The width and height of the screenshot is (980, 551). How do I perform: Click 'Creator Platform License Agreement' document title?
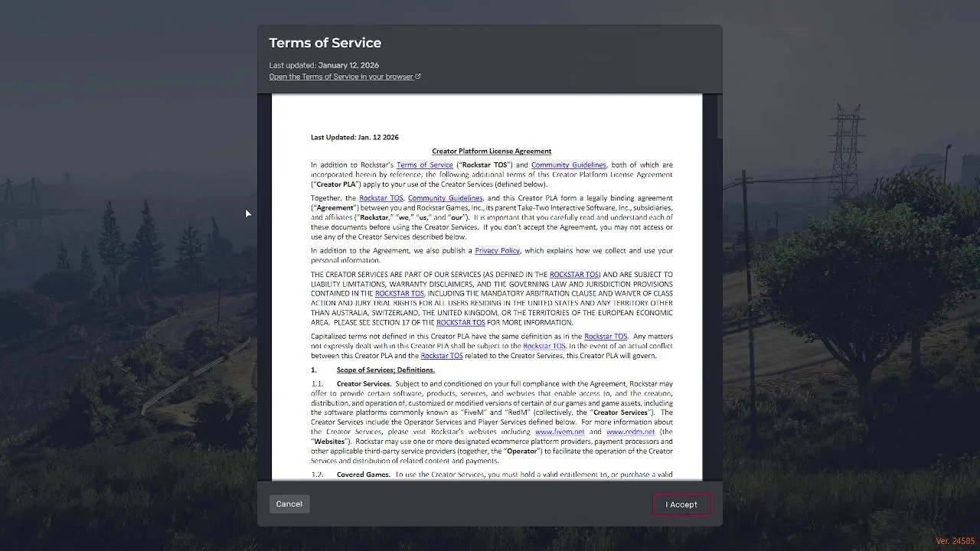click(x=492, y=152)
